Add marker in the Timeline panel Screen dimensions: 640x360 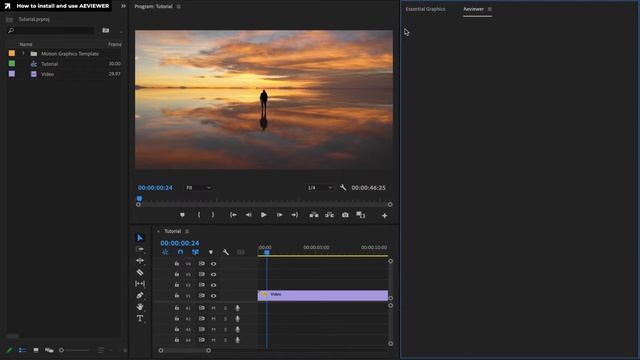pyautogui.click(x=211, y=252)
